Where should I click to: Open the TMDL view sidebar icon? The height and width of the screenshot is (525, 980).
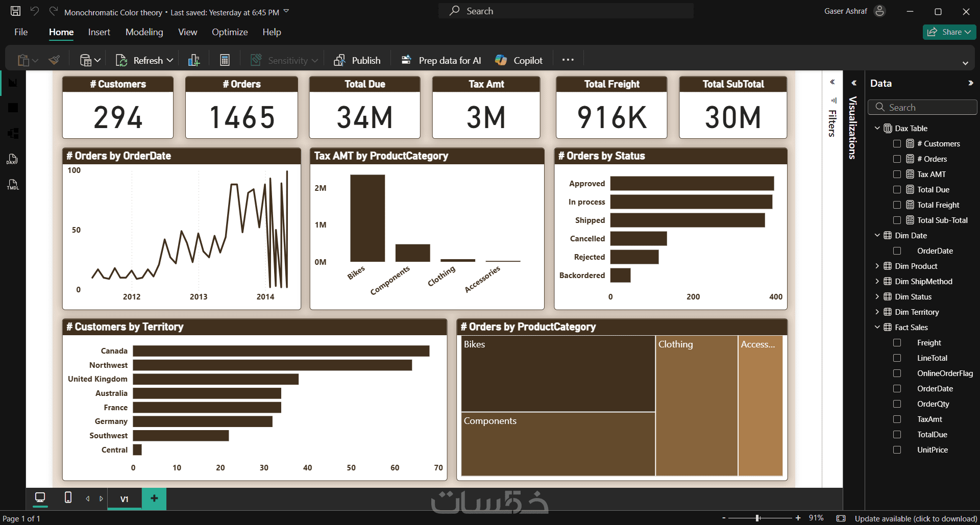pyautogui.click(x=12, y=185)
